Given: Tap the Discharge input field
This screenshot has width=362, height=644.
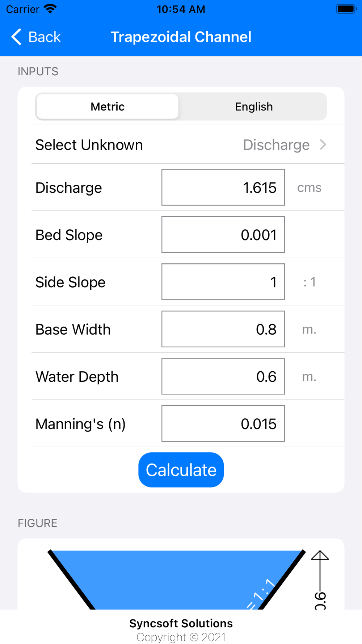Looking at the screenshot, I should [x=223, y=187].
